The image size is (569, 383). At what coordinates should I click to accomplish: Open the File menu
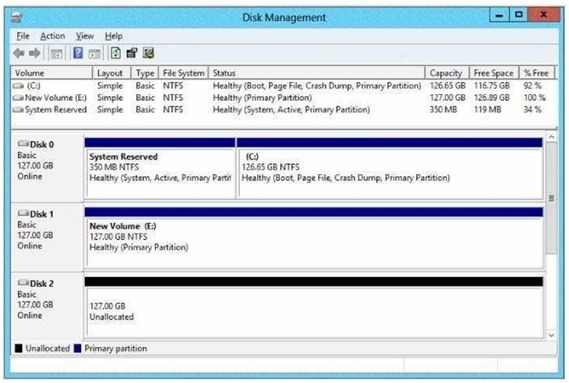pos(23,36)
